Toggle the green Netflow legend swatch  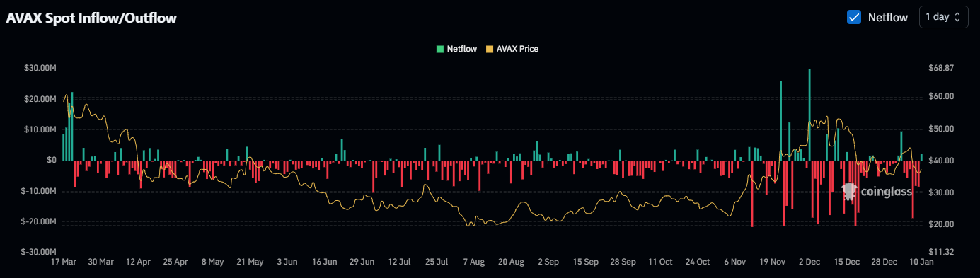coord(440,49)
